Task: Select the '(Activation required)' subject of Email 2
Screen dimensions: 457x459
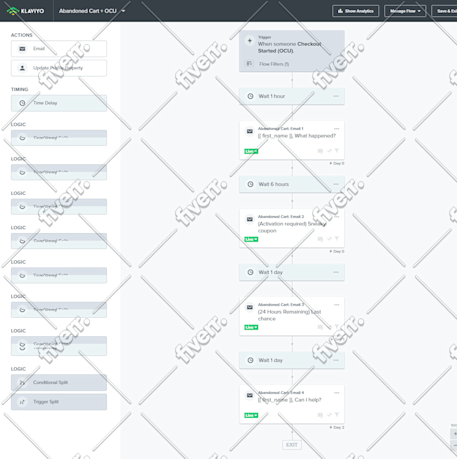Action: [x=292, y=227]
